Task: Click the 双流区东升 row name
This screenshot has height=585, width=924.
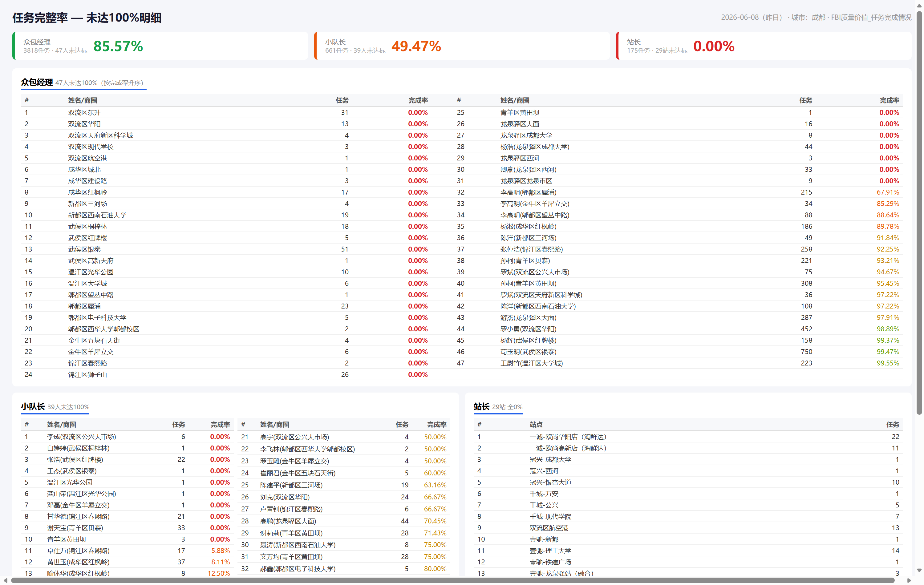Action: click(84, 112)
